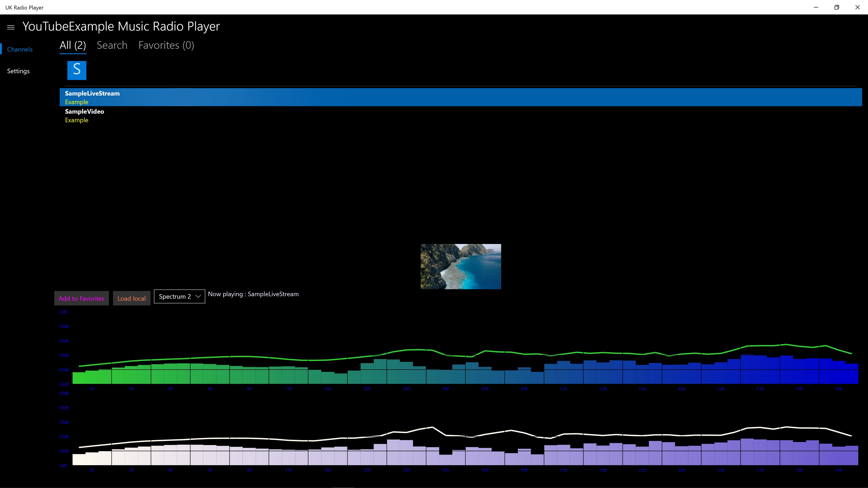Minimize the UK Radio Player window
The height and width of the screenshot is (488, 868).
(x=816, y=7)
